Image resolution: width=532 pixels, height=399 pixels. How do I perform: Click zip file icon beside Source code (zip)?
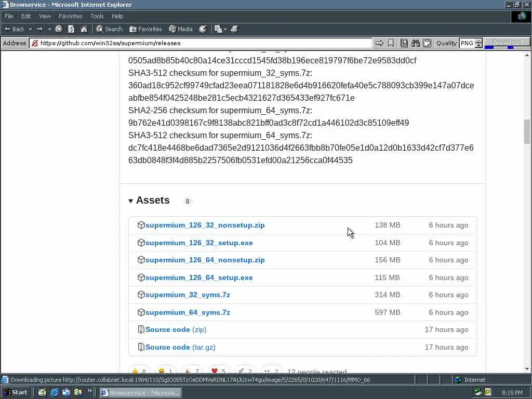[141, 329]
